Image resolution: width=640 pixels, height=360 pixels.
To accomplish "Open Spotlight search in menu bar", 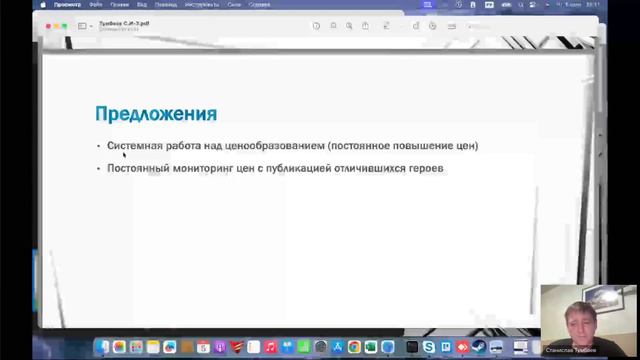I will click(521, 5).
